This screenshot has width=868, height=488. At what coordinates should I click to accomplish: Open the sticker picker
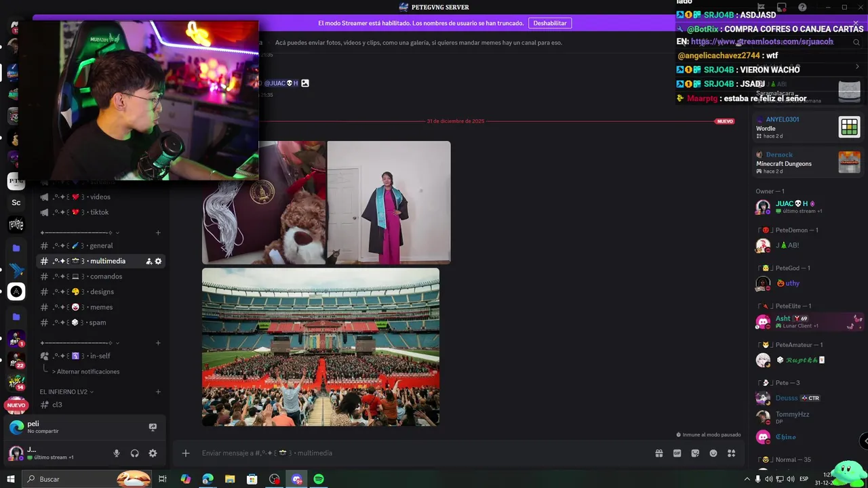coord(695,453)
